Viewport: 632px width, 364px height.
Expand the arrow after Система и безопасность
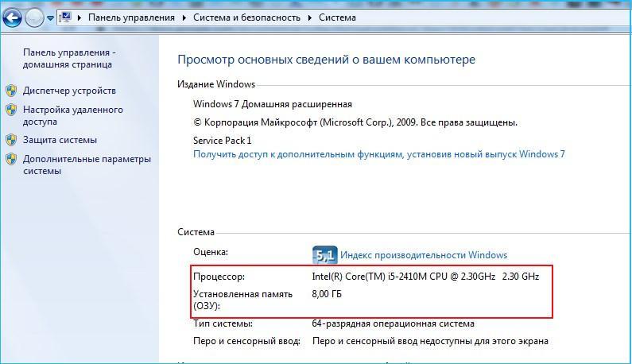pos(310,17)
